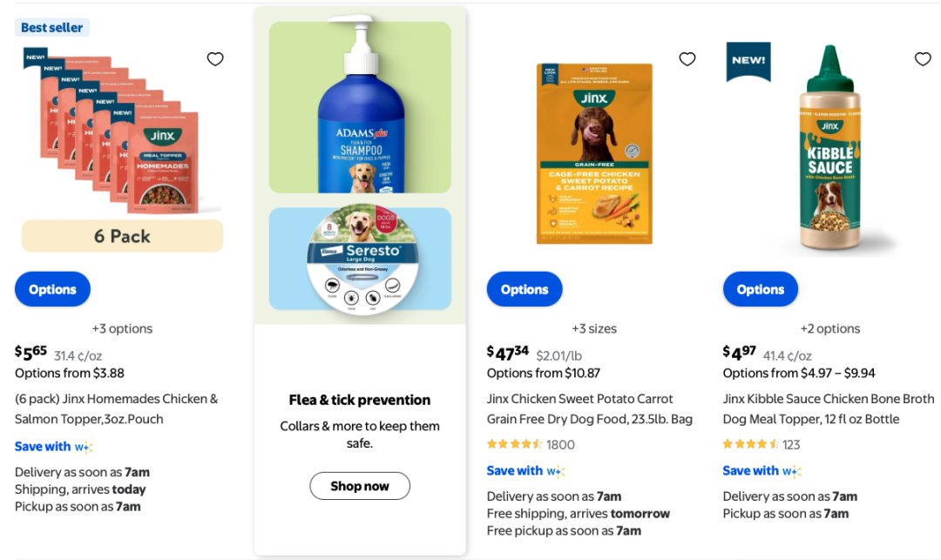Screen dimensions: 941x560
Task: Favorite the Jinx Homemades 6 pack topper
Action: tap(215, 59)
